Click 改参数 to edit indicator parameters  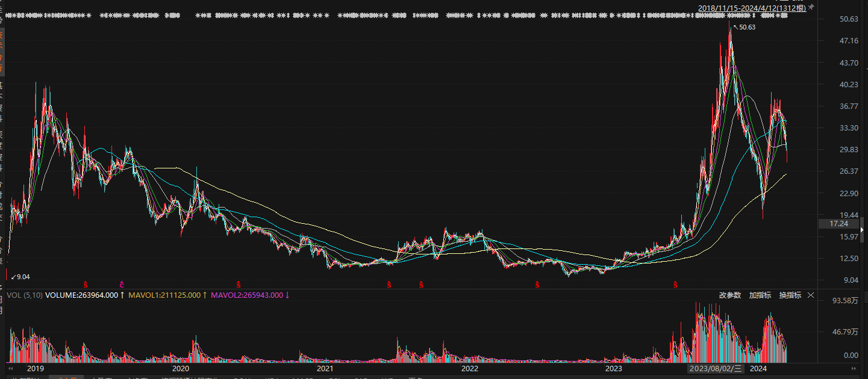pyautogui.click(x=730, y=295)
